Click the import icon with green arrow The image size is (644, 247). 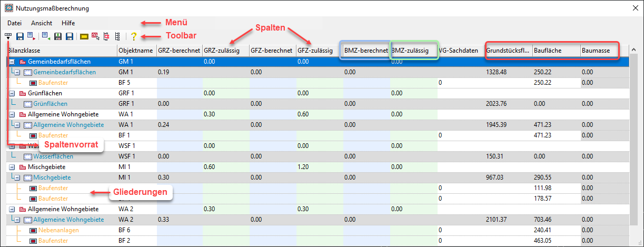pyautogui.click(x=46, y=36)
